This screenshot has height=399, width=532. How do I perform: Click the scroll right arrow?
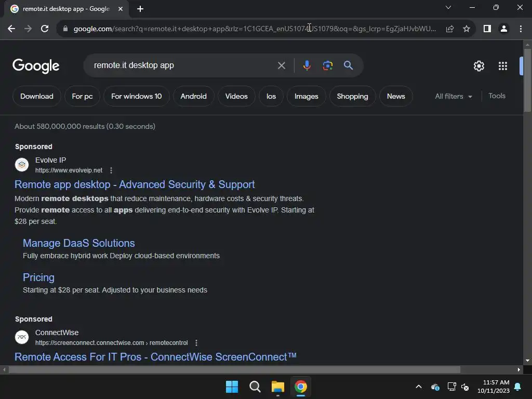[x=519, y=369]
